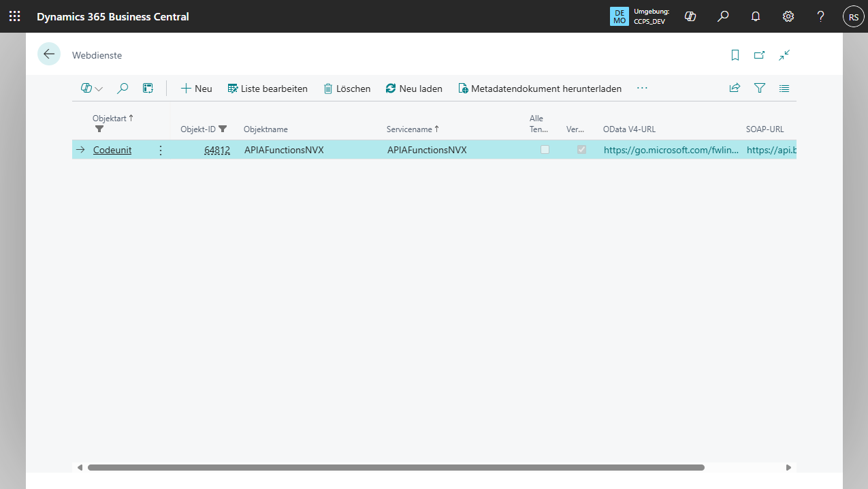Click the horizontal scrollbar right arrow
This screenshot has width=868, height=489.
tap(788, 468)
